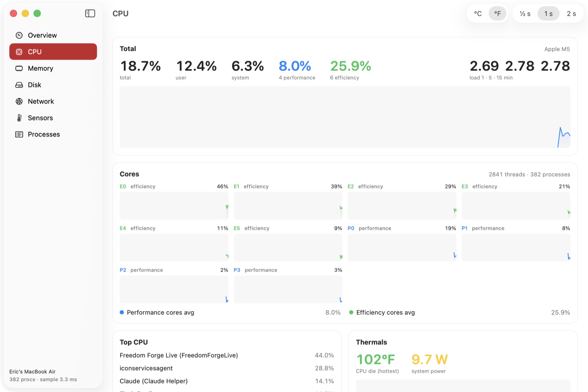This screenshot has width=588, height=392.
Task: Click the 9.7 W system power value
Action: tap(430, 359)
